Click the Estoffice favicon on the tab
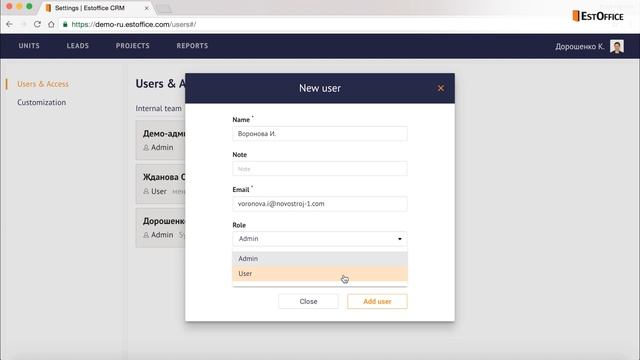The width and height of the screenshot is (640, 360). [48, 8]
